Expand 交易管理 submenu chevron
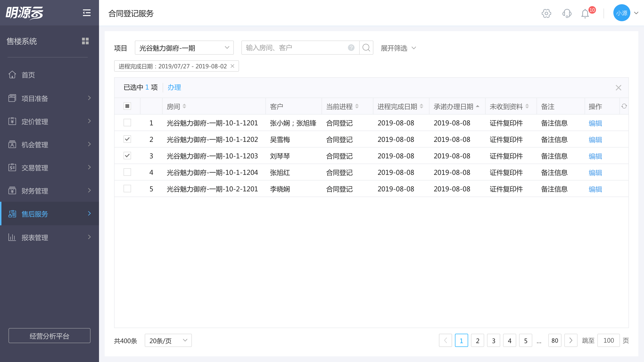The image size is (644, 362). coord(89,167)
